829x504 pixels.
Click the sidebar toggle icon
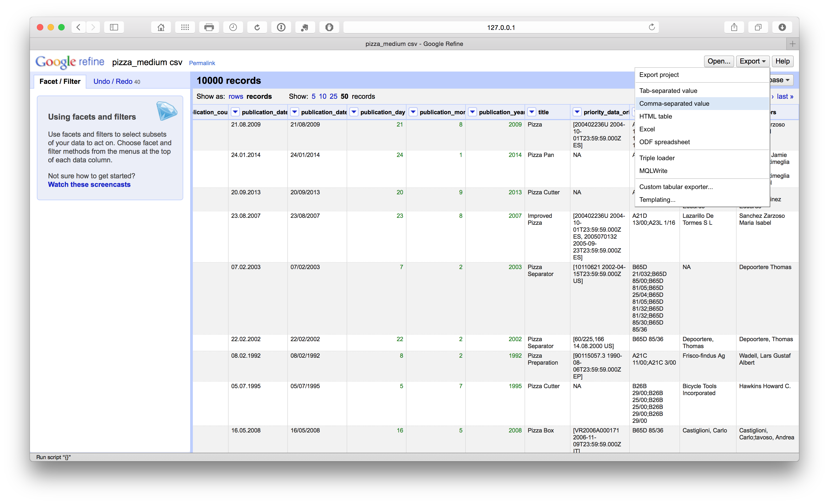pos(114,27)
